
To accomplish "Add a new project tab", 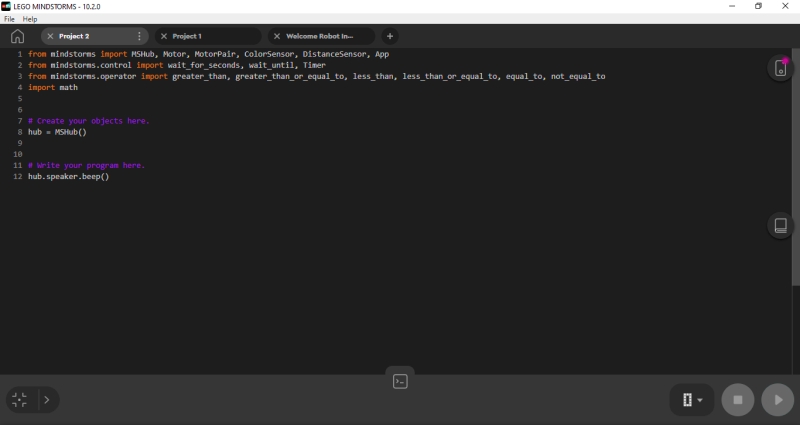I will coord(390,36).
